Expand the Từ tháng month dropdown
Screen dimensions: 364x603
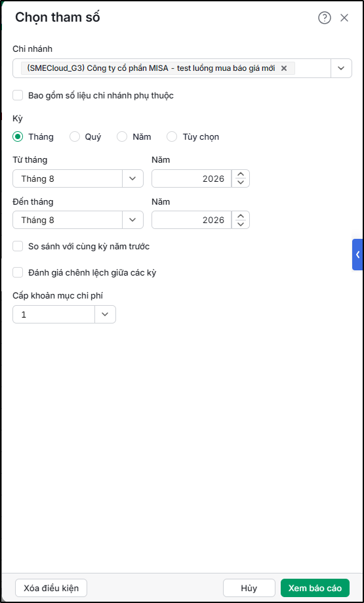pos(132,178)
